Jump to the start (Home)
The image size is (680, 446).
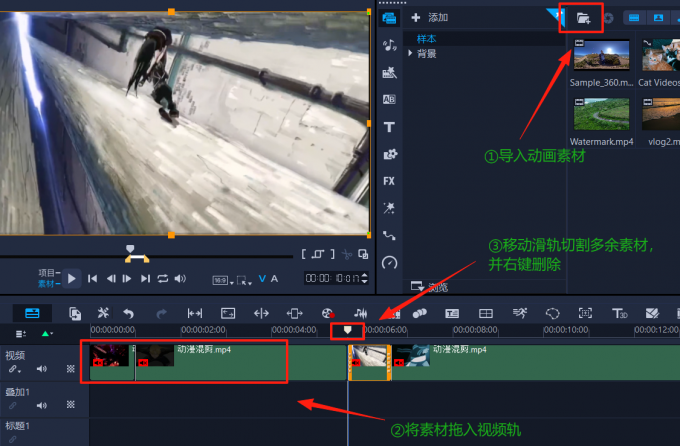92,279
